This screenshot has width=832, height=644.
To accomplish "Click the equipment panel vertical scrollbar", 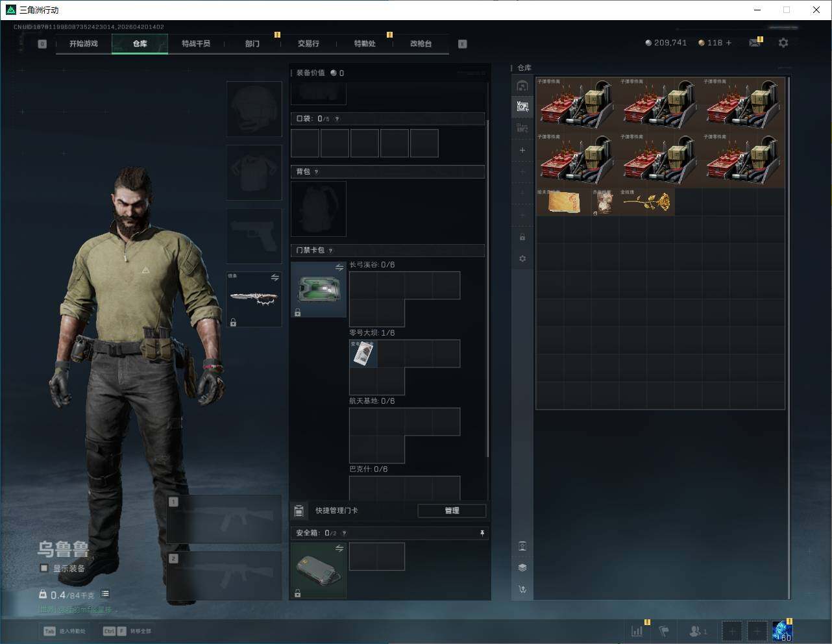I will [488, 289].
